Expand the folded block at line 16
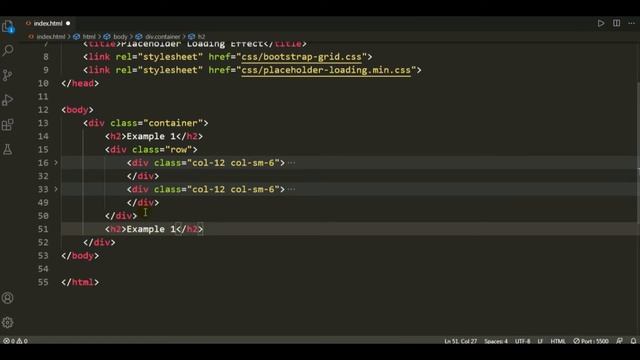The width and height of the screenshot is (640, 360). [56, 163]
